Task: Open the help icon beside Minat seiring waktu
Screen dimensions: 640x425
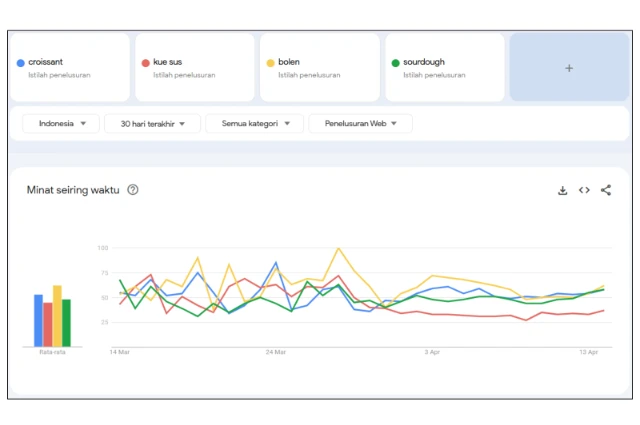Action: coord(133,190)
